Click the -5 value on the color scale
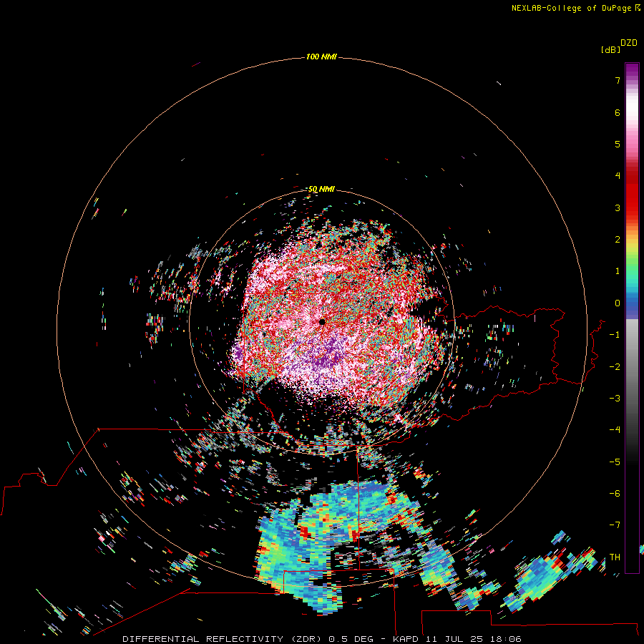 coord(615,462)
